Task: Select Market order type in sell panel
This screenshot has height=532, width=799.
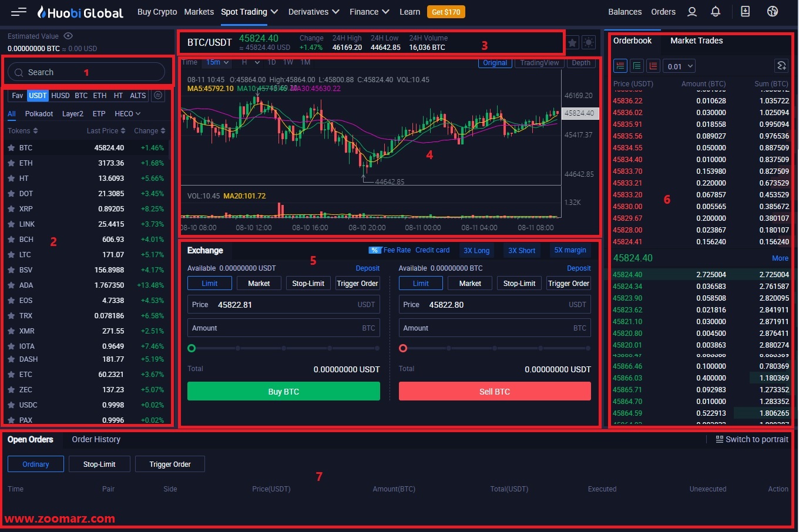Action: pos(470,284)
